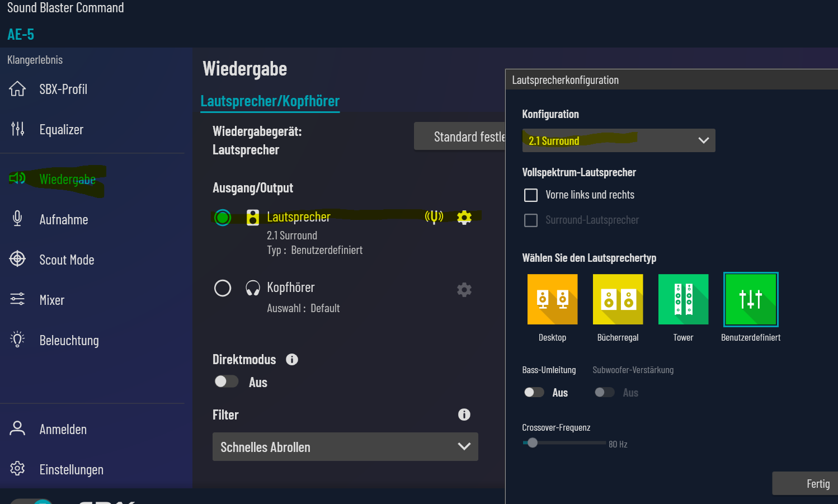Open Scout Mode section

point(67,260)
